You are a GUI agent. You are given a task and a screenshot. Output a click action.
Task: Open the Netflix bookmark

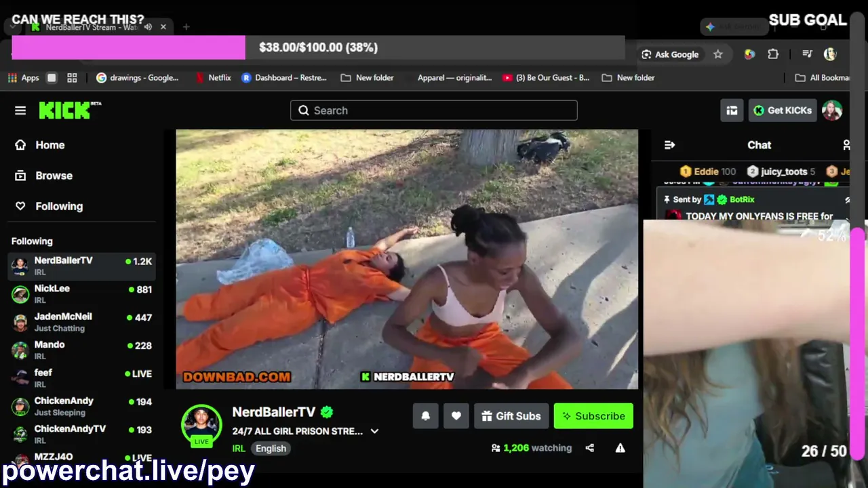pos(213,78)
